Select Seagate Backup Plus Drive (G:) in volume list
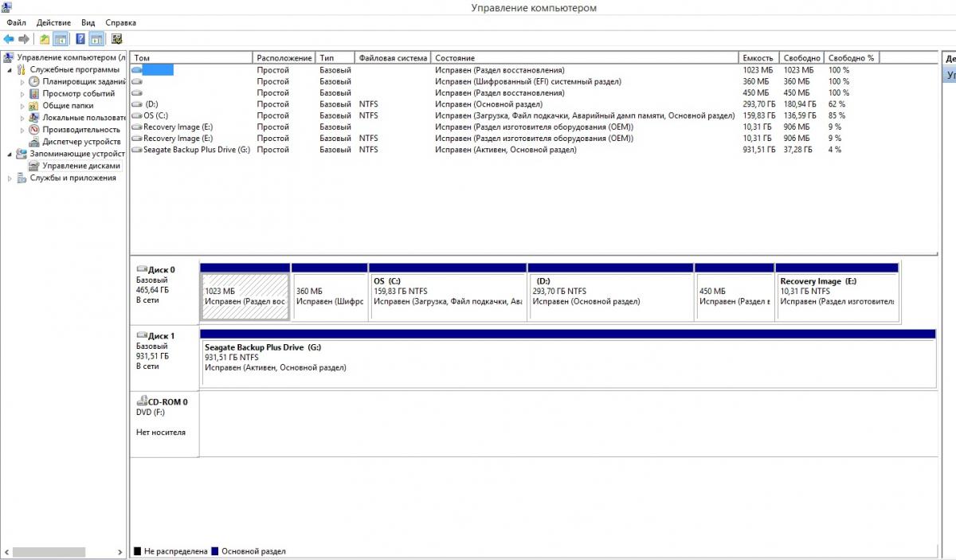 196,150
